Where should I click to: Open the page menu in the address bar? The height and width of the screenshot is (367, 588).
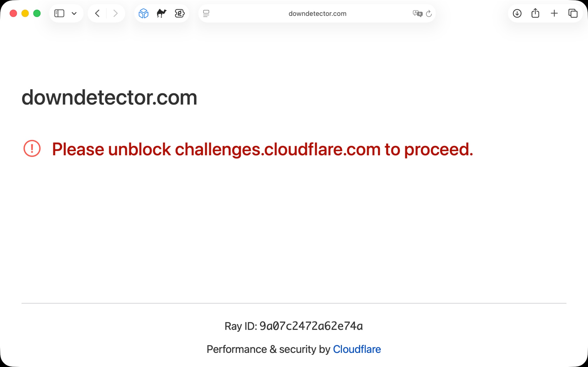tap(206, 14)
